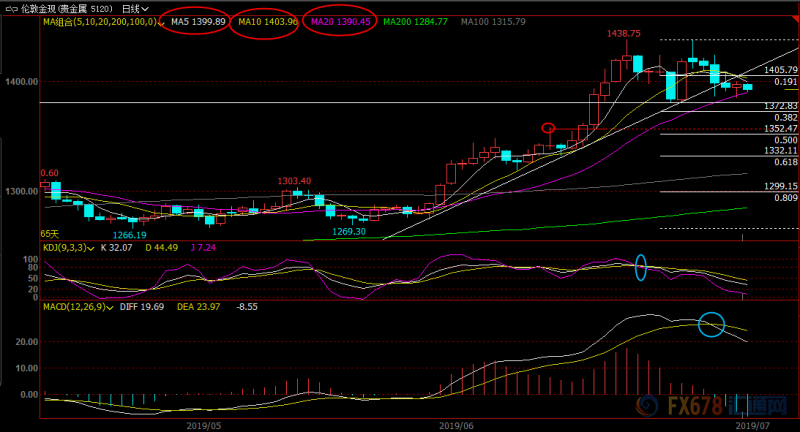Screen dimensions: 800x432
Task: Click the J 7.24 value
Action: tap(203, 248)
